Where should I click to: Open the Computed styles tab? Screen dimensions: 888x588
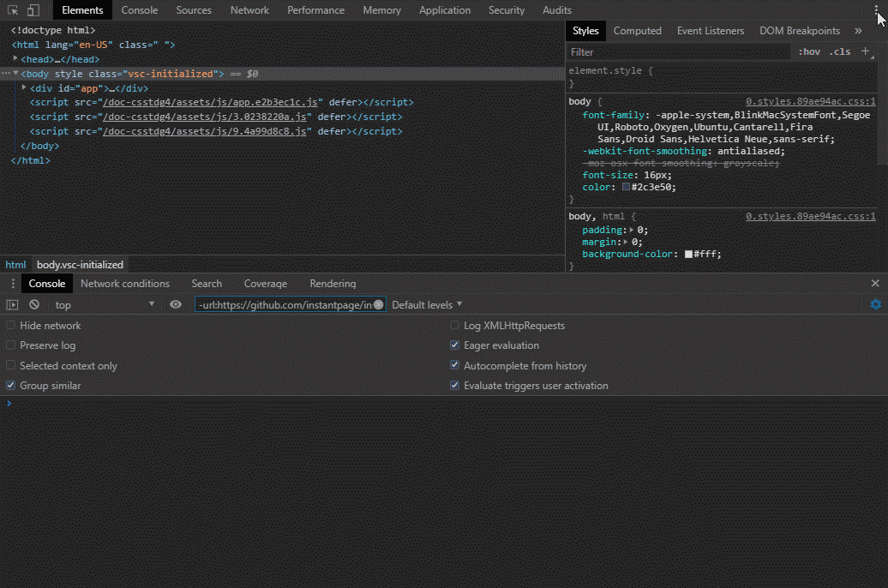(x=637, y=31)
